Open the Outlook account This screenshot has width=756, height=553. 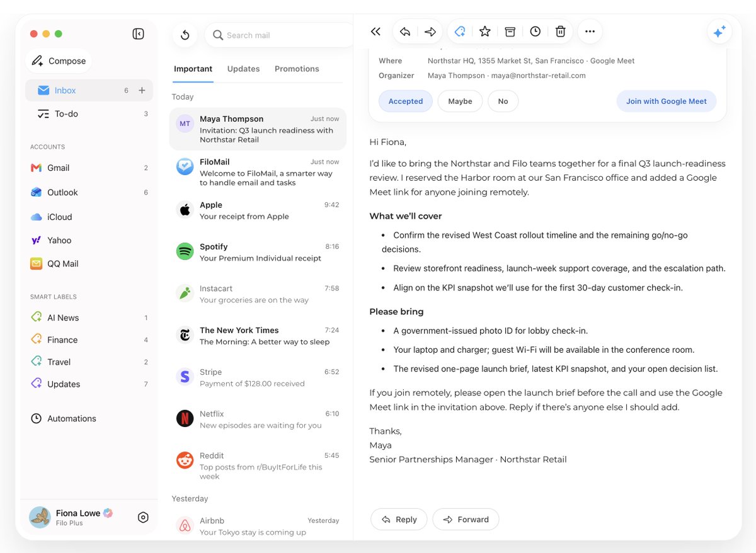(x=88, y=193)
